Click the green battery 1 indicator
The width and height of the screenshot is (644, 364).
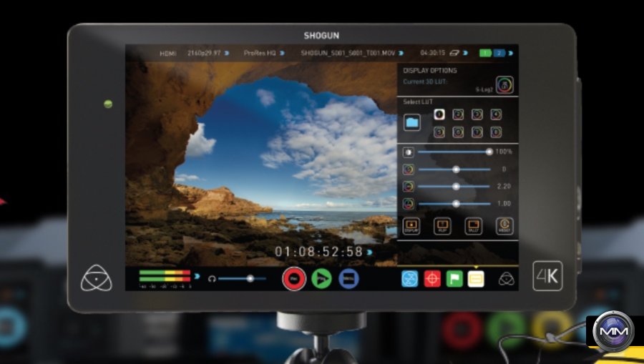click(485, 54)
